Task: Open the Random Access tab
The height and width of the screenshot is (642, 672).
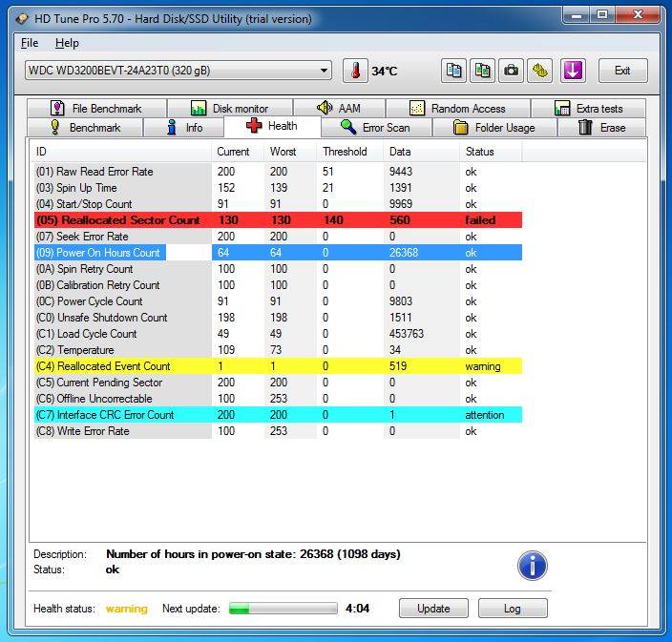Action: [458, 109]
